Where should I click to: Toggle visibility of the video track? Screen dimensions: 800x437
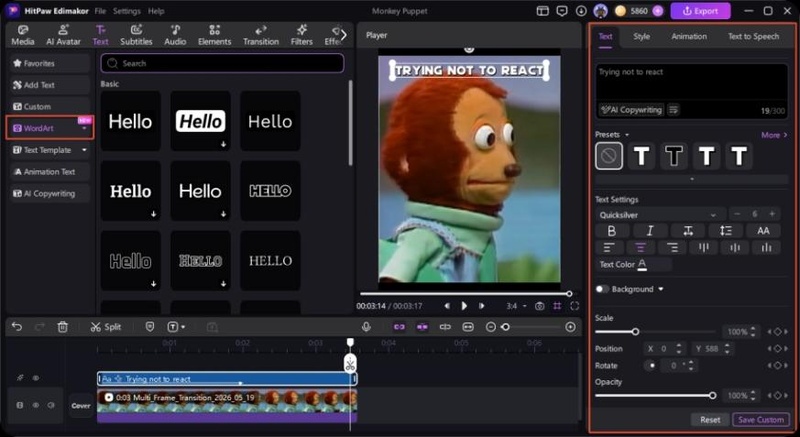pos(36,405)
